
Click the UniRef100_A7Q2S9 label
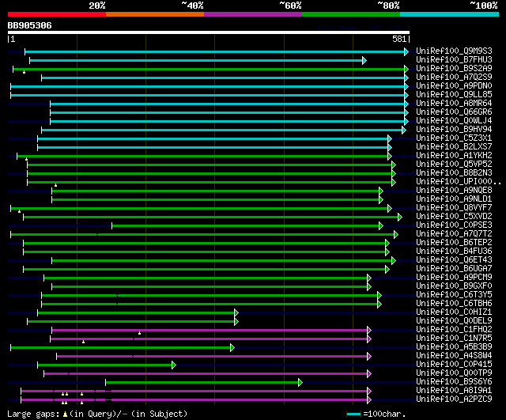(x=454, y=78)
